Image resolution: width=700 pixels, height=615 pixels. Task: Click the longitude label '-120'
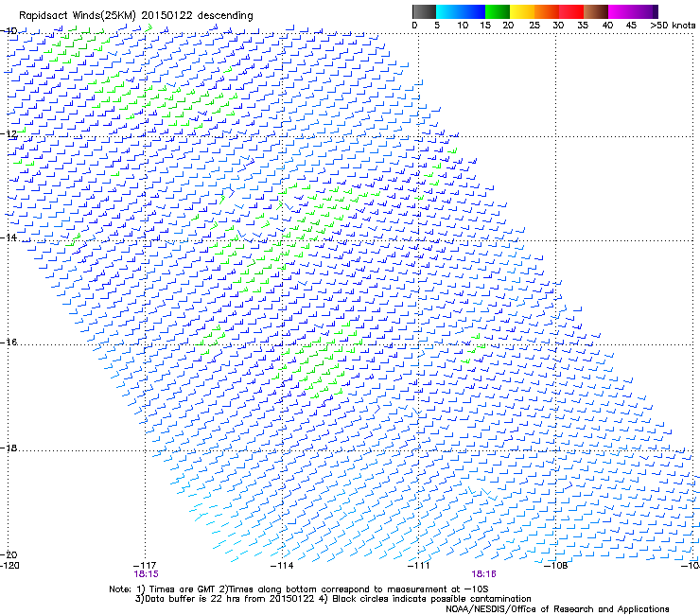[x=9, y=566]
